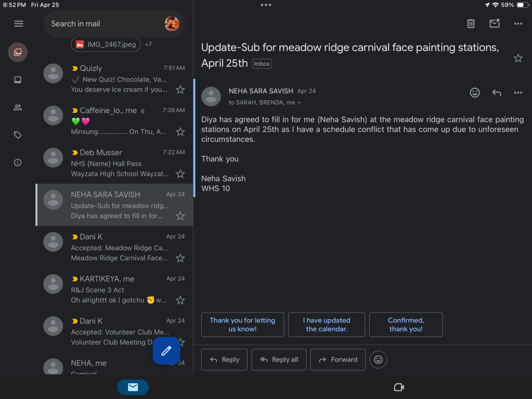Tap the Search in mail field

pos(104,24)
